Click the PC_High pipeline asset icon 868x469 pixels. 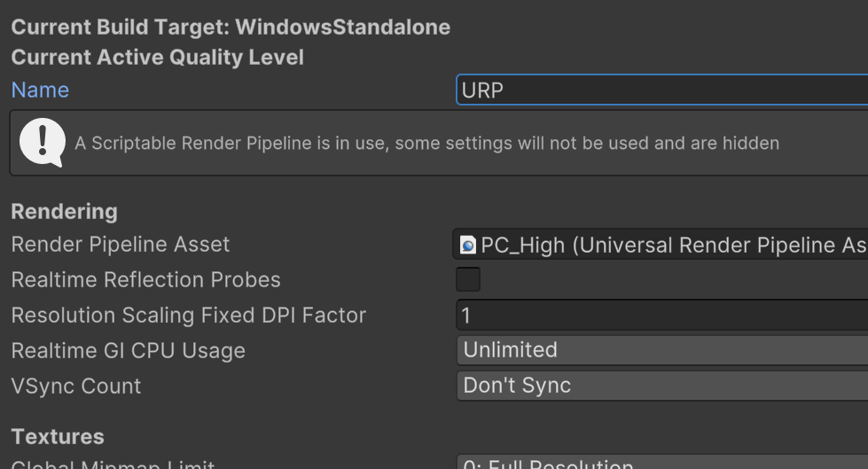468,246
